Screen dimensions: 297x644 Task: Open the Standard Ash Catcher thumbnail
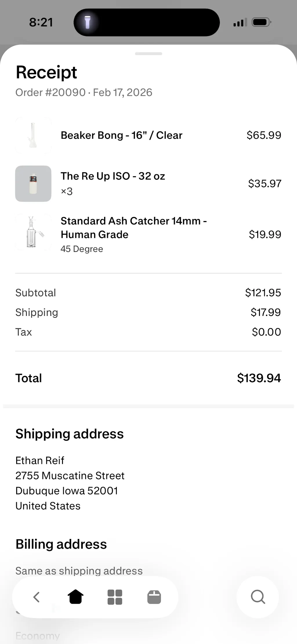pyautogui.click(x=33, y=232)
